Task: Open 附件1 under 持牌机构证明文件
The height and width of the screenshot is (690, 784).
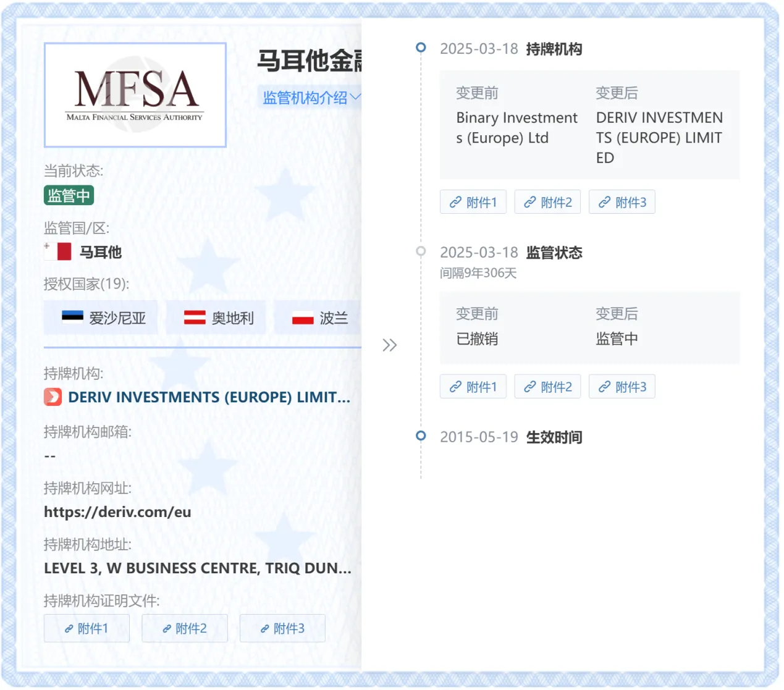Action: [86, 628]
